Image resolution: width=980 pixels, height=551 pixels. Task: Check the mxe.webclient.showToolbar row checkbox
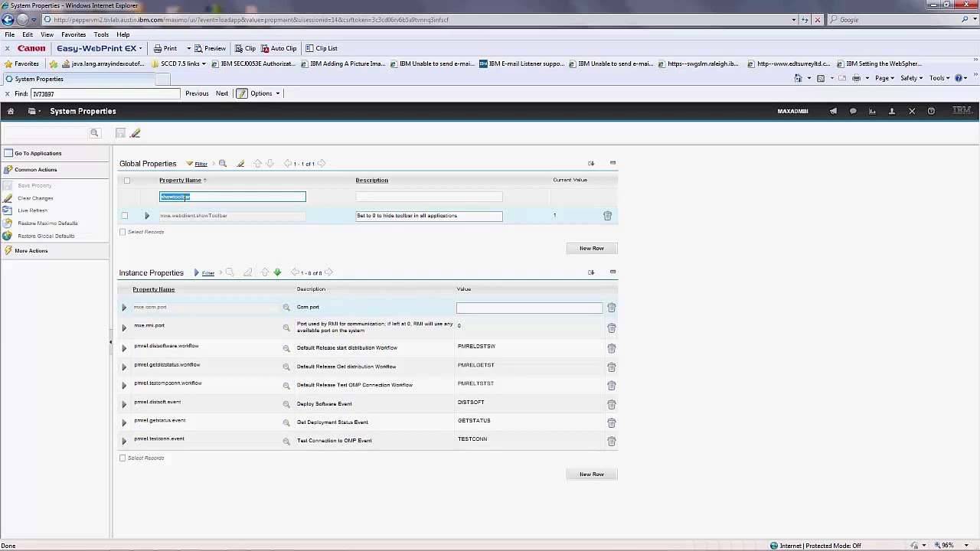point(125,216)
